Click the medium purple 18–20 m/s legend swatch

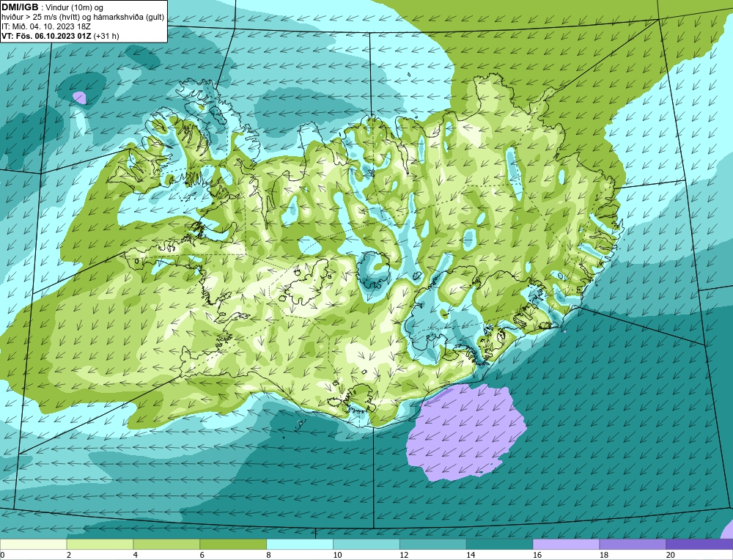633,544
